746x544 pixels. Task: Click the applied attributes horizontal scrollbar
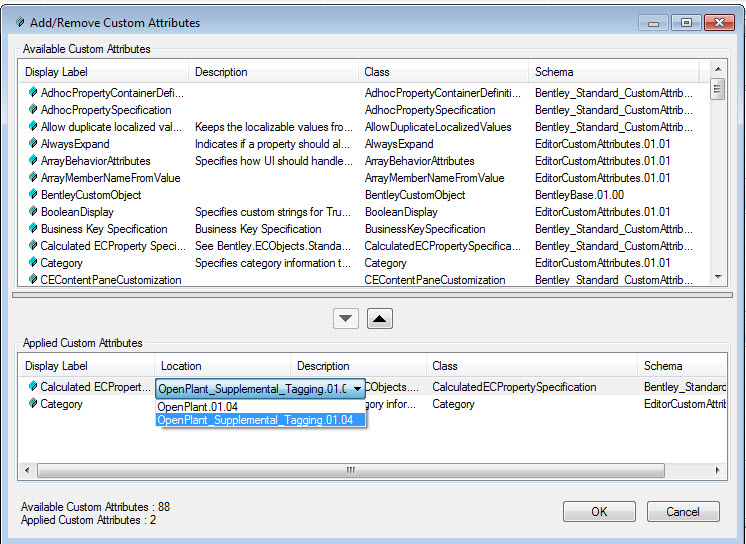[x=350, y=470]
